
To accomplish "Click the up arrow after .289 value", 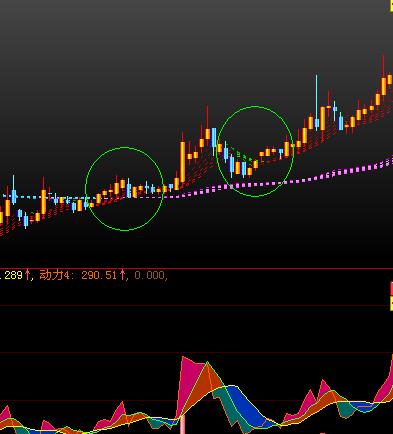I will coord(28,275).
